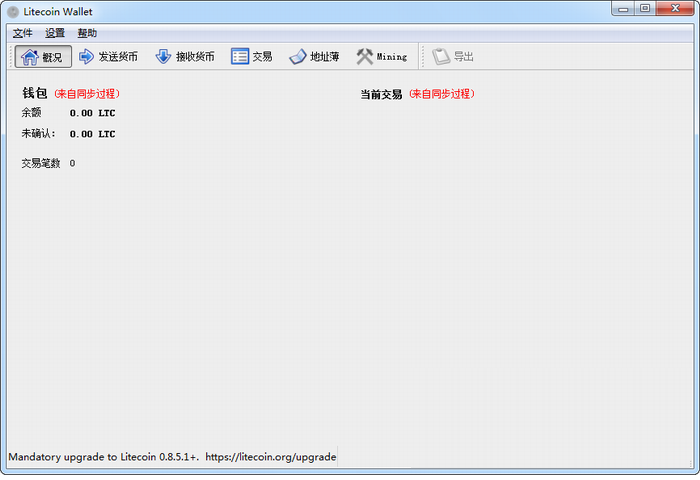
Task: Click the red sync warning beside 钱包
Action: (x=87, y=94)
